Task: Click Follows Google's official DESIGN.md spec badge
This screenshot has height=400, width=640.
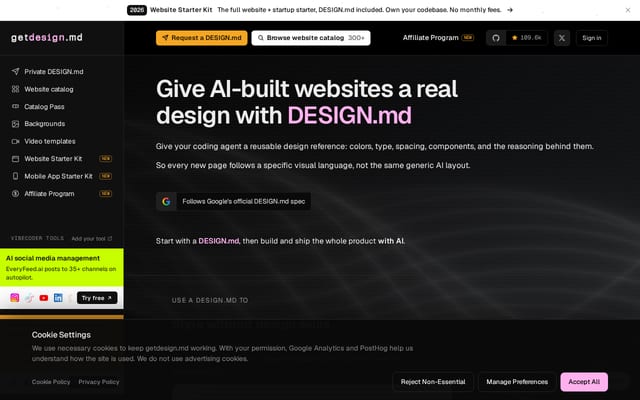Action: click(x=233, y=201)
